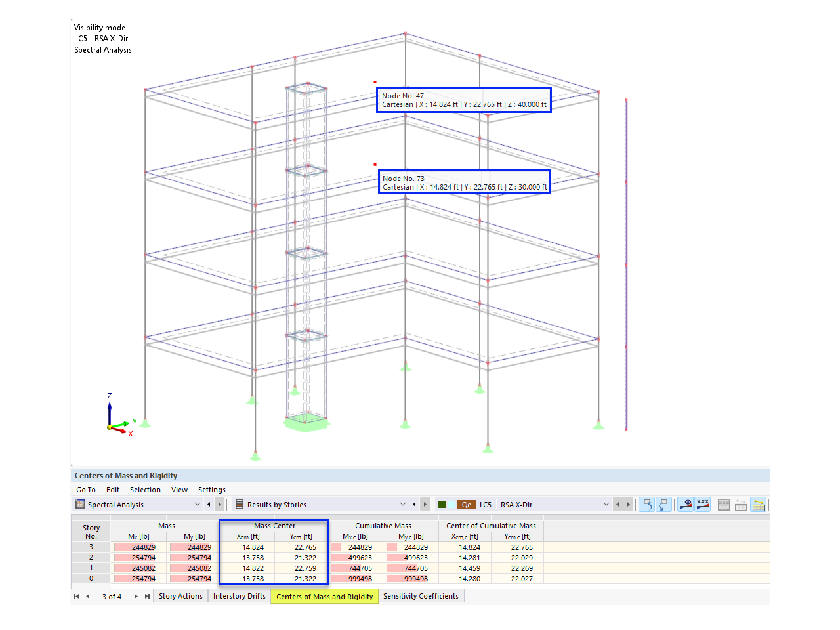Open the Story Actions view
This screenshot has width=840, height=630.
tap(180, 596)
